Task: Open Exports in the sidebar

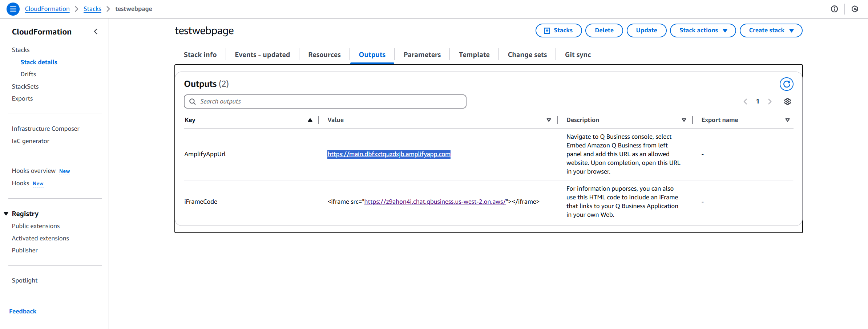Action: [22, 99]
